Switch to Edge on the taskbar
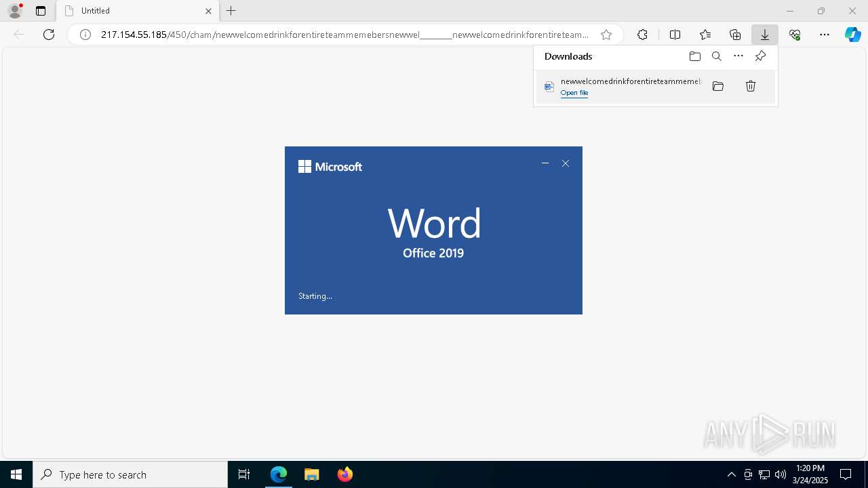The height and width of the screenshot is (488, 868). point(279,474)
